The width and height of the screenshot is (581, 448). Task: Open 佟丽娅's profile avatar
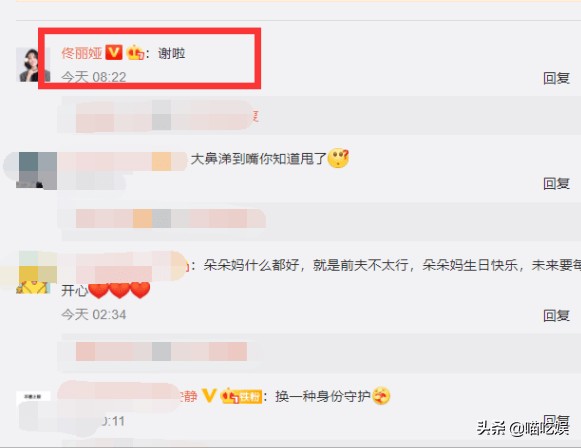[33, 65]
